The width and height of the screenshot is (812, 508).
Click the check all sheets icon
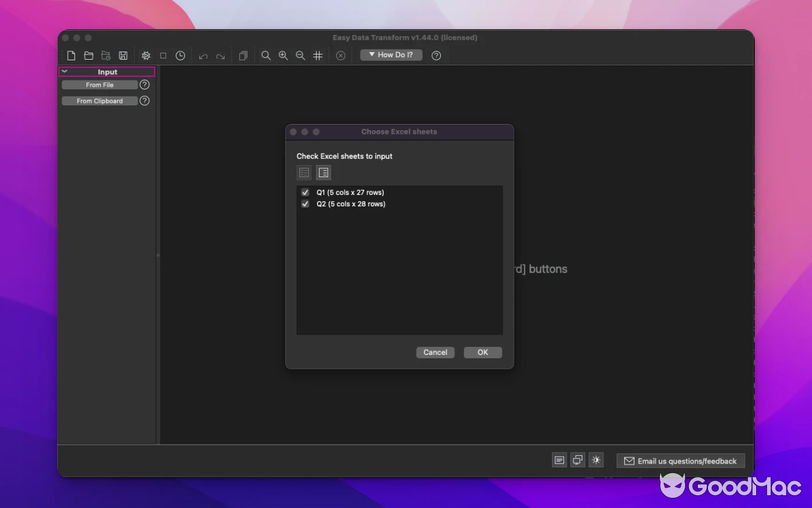click(304, 173)
